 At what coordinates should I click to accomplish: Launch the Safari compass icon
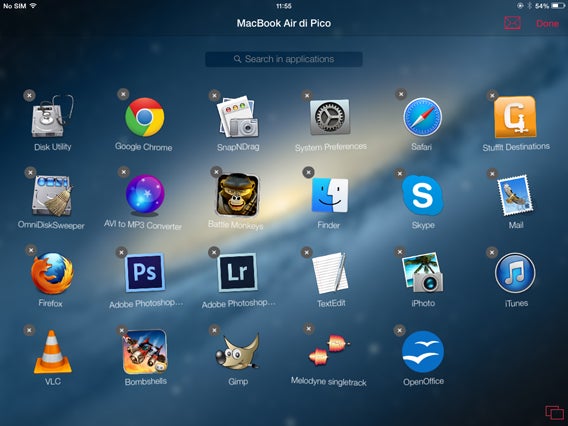[423, 117]
